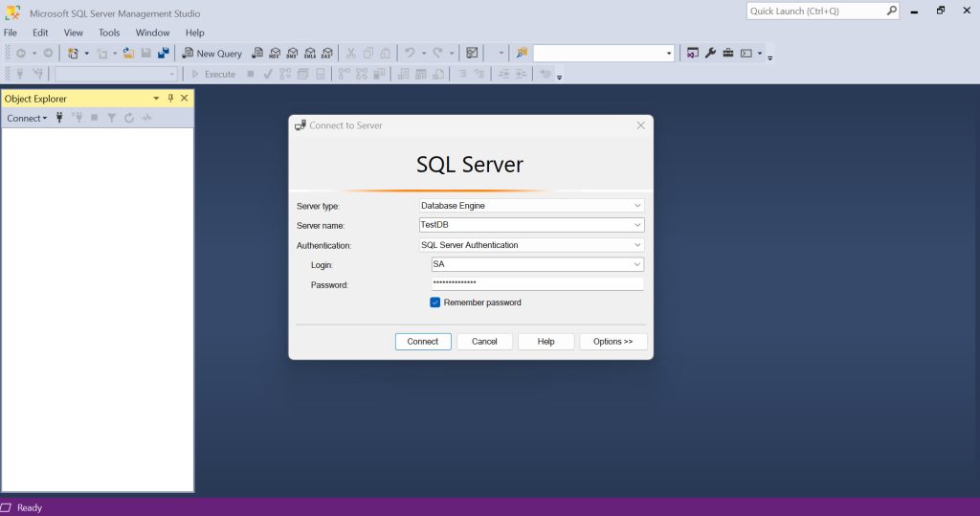Open the File menu
The image size is (980, 516).
(x=11, y=33)
